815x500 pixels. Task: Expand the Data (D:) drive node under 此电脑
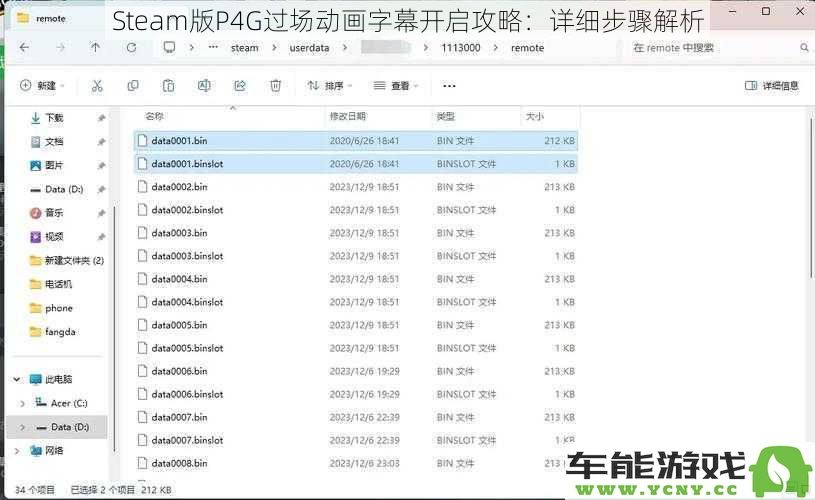(x=22, y=427)
